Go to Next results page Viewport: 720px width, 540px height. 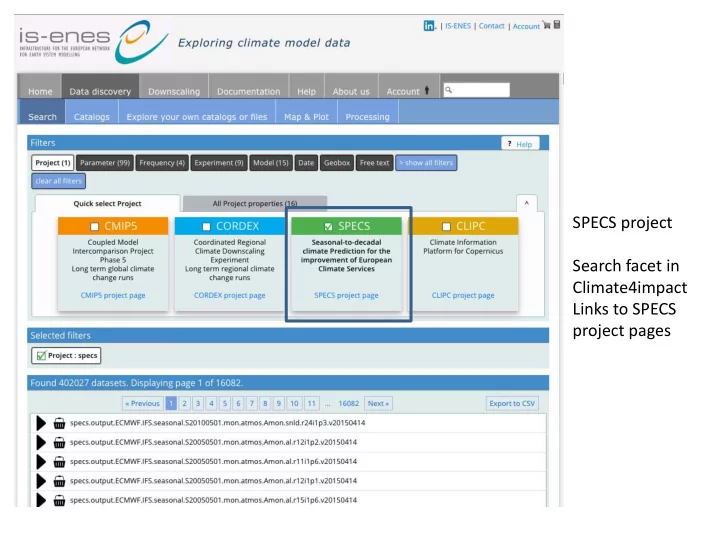click(x=378, y=403)
